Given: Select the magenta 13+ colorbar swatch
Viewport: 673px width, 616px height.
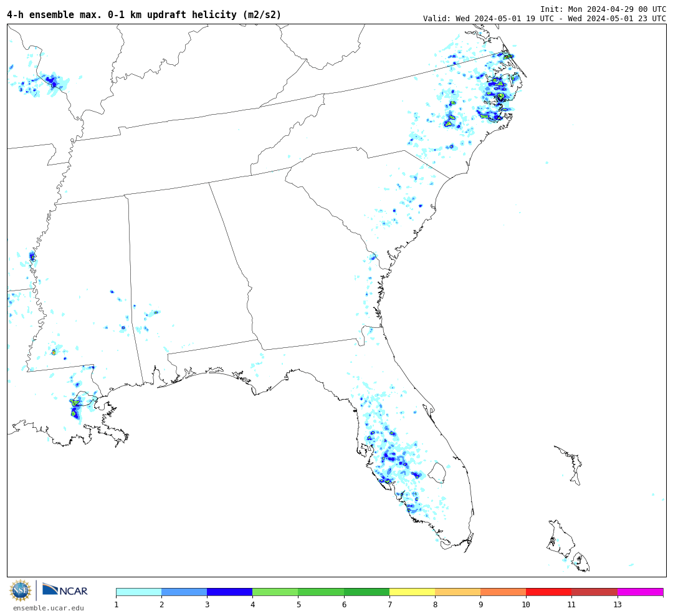Looking at the screenshot, I should [x=641, y=592].
